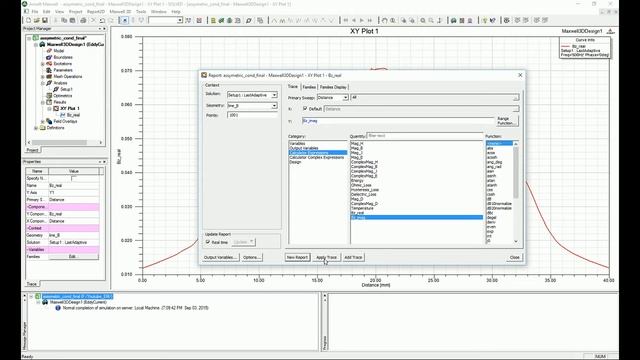Click the Y expression input field
This screenshot has width=640, height=360.
click(x=398, y=121)
